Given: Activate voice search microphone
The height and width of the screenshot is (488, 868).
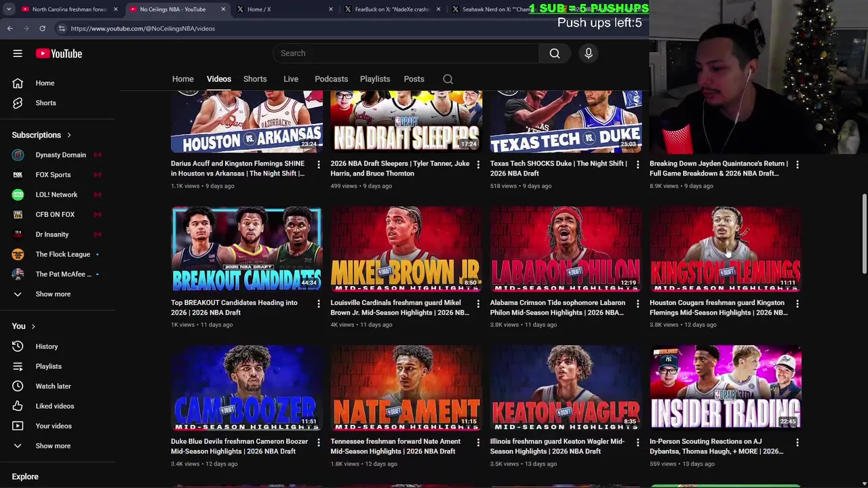Looking at the screenshot, I should [x=589, y=54].
